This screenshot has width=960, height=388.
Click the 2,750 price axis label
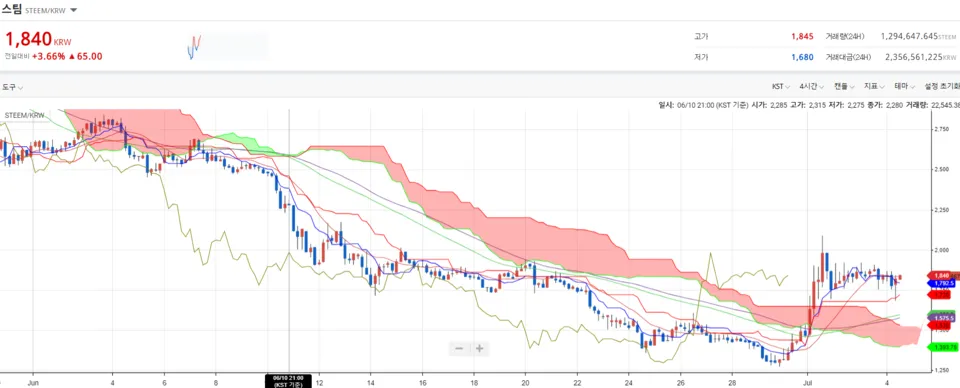(x=942, y=129)
